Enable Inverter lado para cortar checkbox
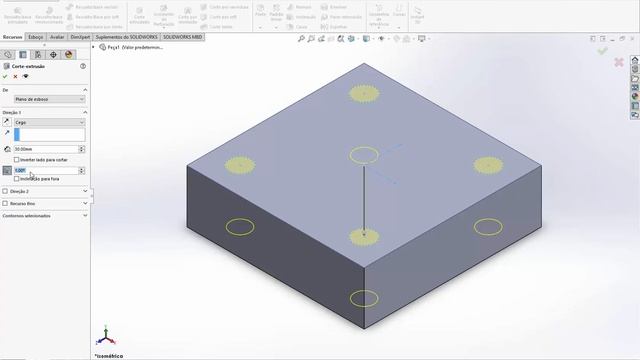Image resolution: width=640 pixels, height=360 pixels. (x=17, y=160)
